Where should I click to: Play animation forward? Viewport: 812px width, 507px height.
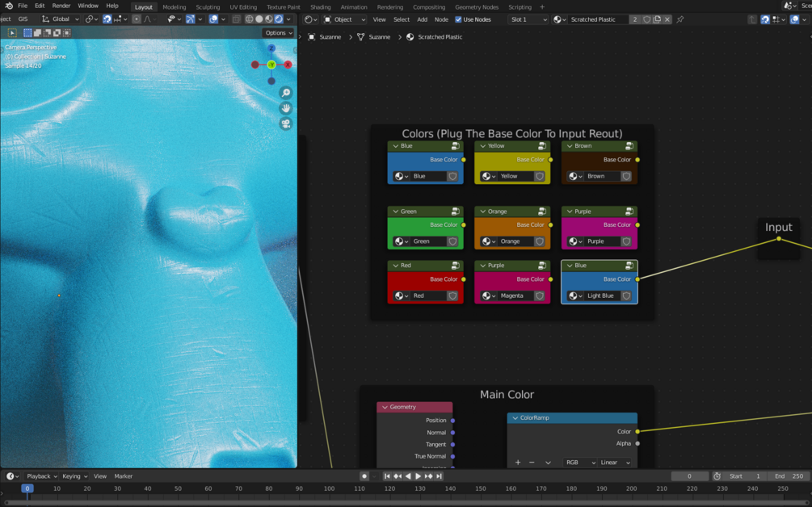pos(419,476)
